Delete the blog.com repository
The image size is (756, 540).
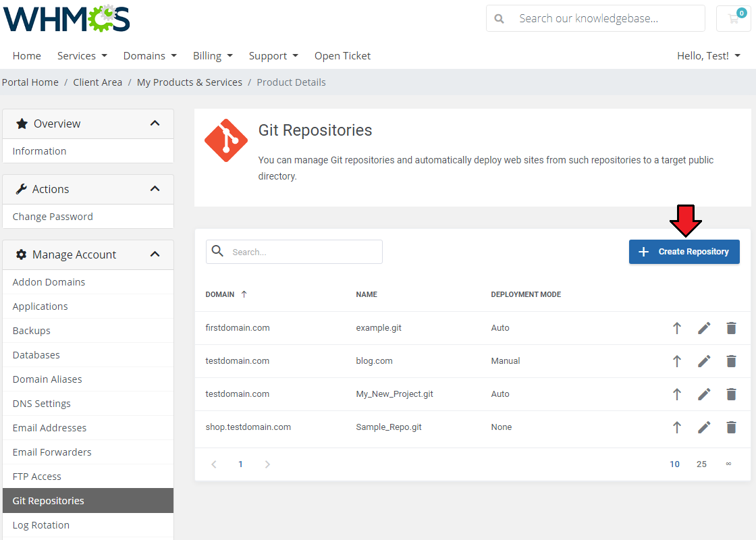(x=732, y=361)
